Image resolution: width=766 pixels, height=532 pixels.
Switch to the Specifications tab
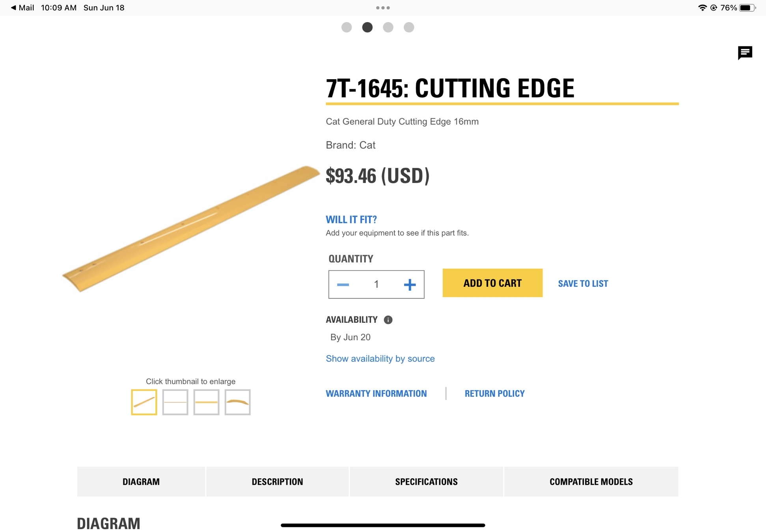pyautogui.click(x=426, y=482)
